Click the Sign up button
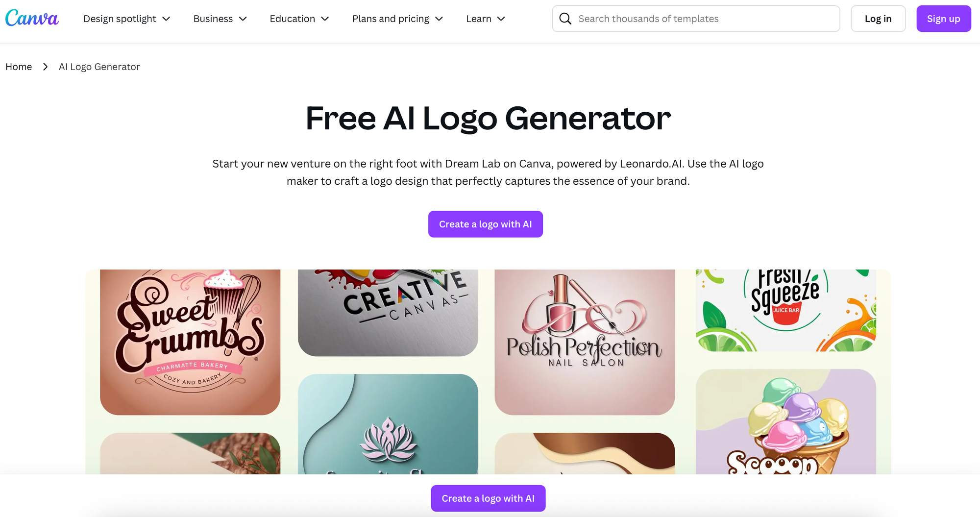 (x=944, y=19)
